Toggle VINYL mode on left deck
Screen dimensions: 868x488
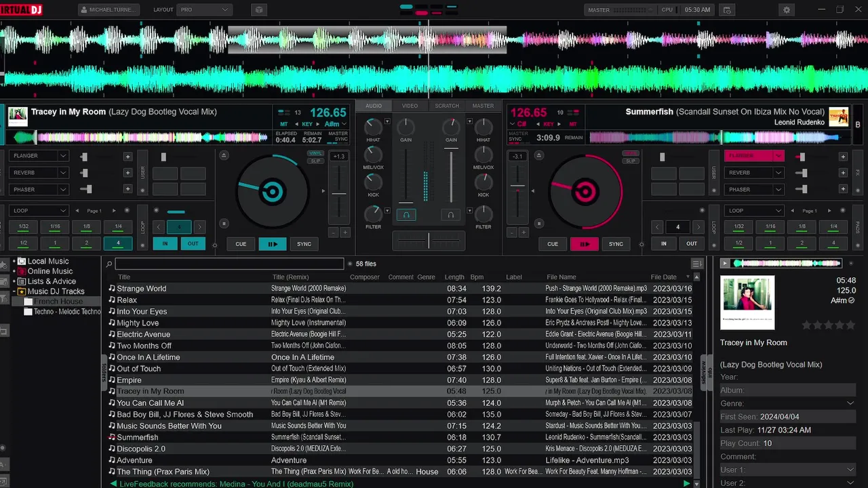[315, 154]
